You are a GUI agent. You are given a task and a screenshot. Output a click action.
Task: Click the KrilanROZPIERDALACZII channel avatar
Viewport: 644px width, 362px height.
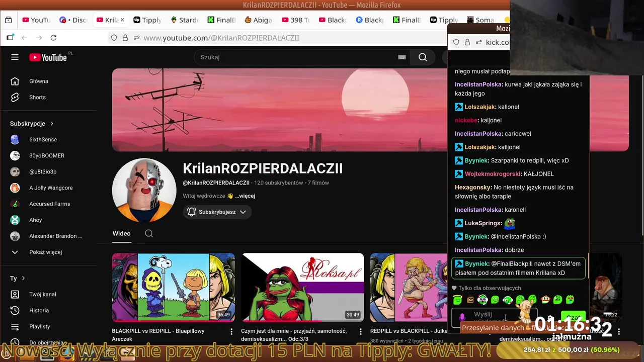(144, 191)
